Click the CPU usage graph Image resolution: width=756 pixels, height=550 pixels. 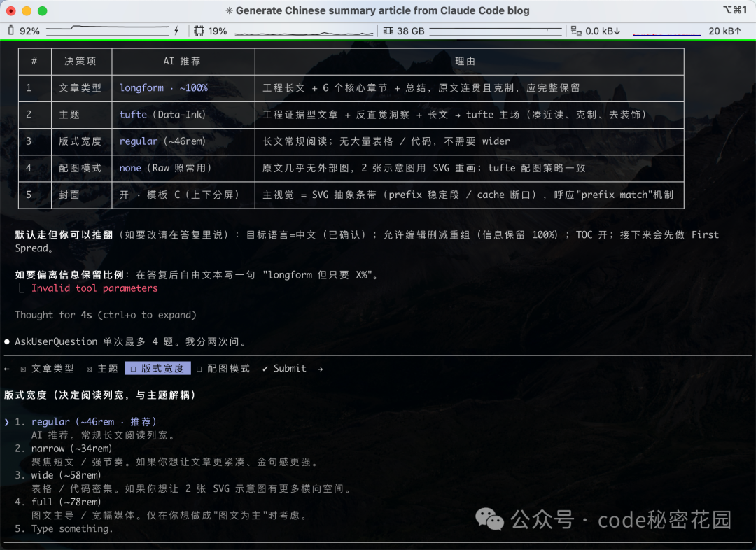304,32
